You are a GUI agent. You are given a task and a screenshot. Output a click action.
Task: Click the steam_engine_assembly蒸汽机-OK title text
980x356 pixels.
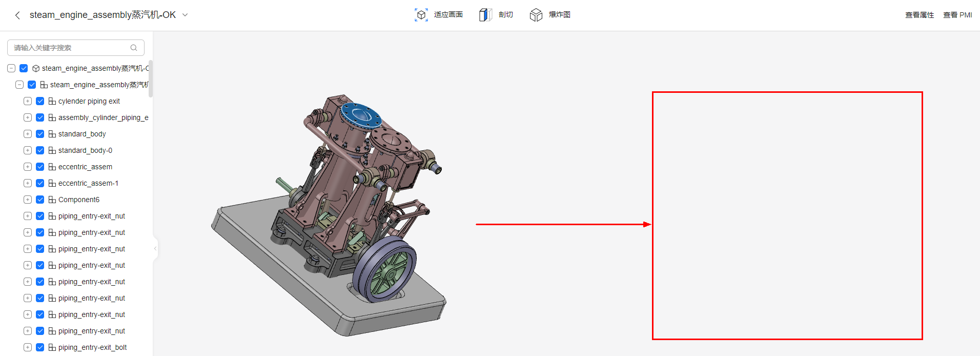[103, 15]
